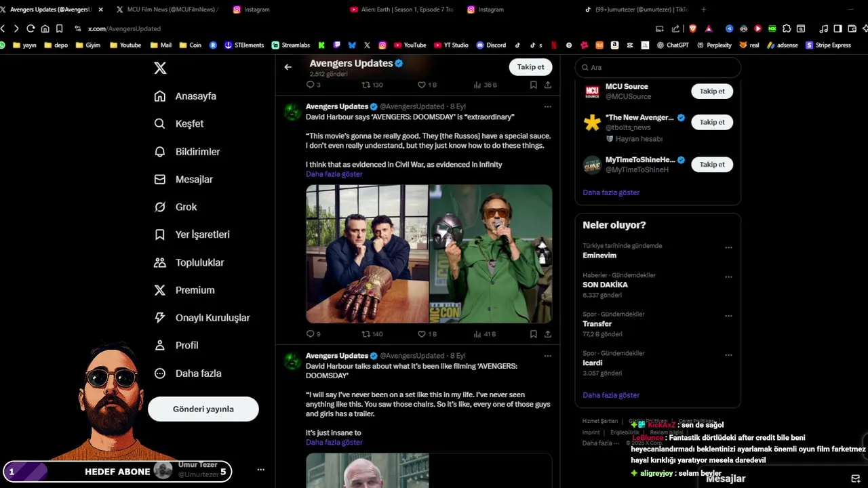Image resolution: width=868 pixels, height=488 pixels.
Task: Reply to the tweet with 9 replies
Action: (x=313, y=334)
